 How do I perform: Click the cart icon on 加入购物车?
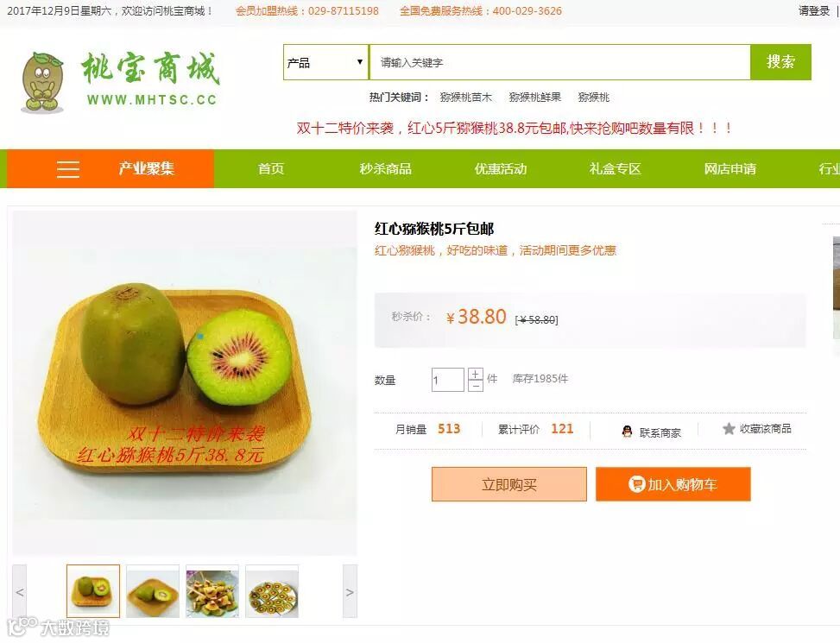636,484
